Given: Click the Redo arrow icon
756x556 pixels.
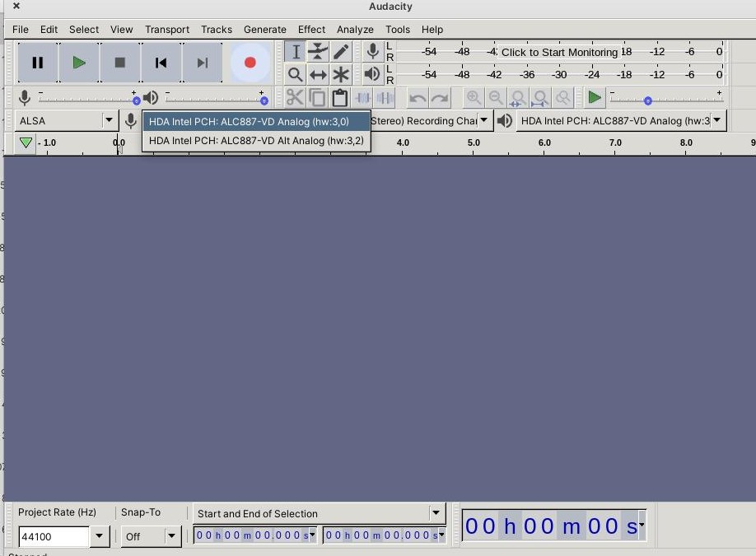Looking at the screenshot, I should pos(440,98).
